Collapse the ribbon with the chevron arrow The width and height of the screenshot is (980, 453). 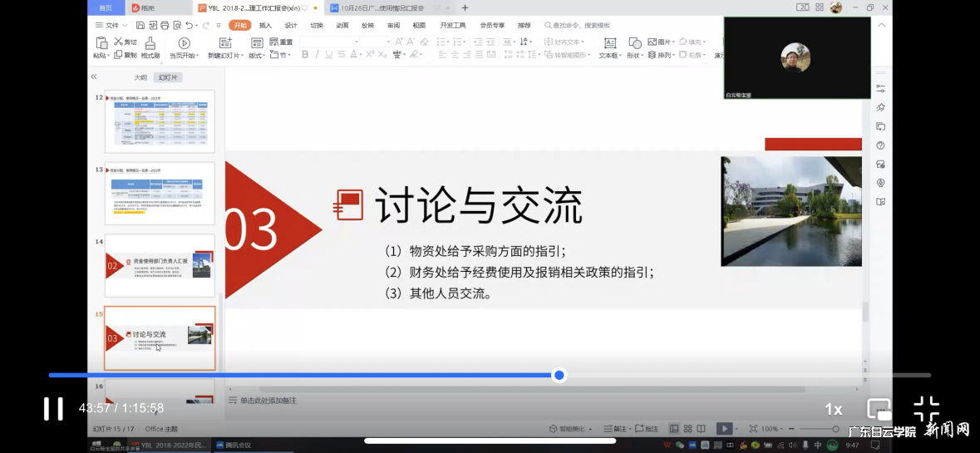(881, 26)
